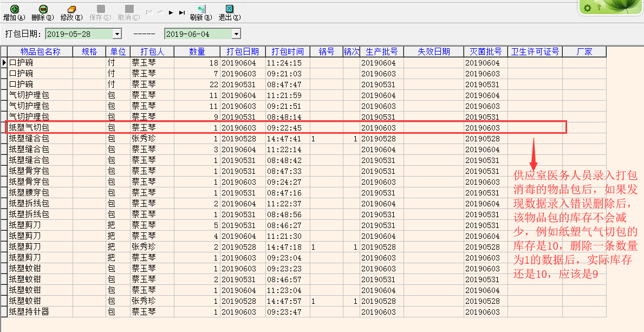Click the 灭菌批号 column header
This screenshot has width=644, height=332.
click(x=486, y=52)
